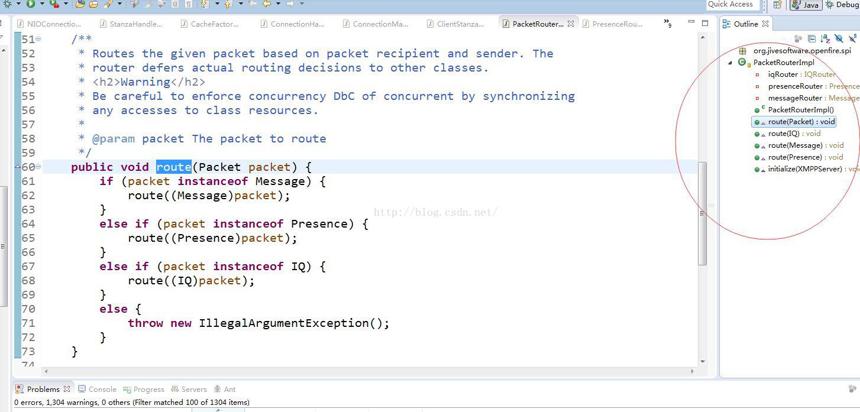Open Run button dropdown arrow
Viewport: 860px width, 412px height.
tap(42, 3)
